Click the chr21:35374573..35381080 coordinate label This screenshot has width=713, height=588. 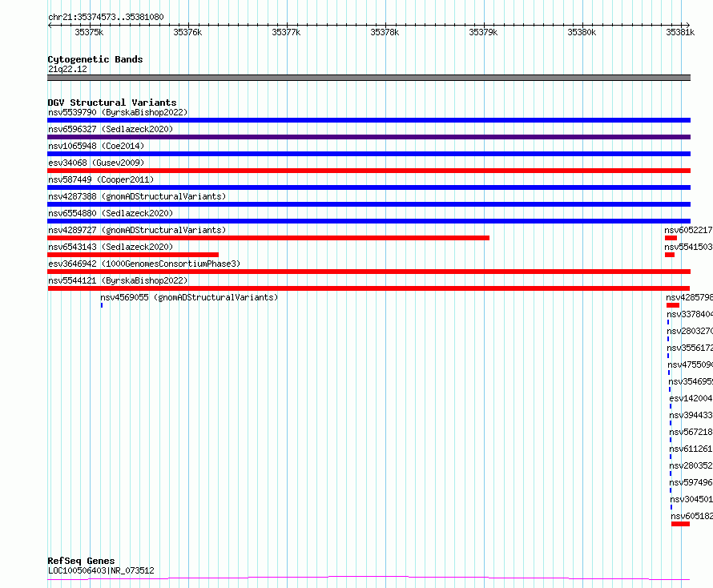tap(106, 17)
